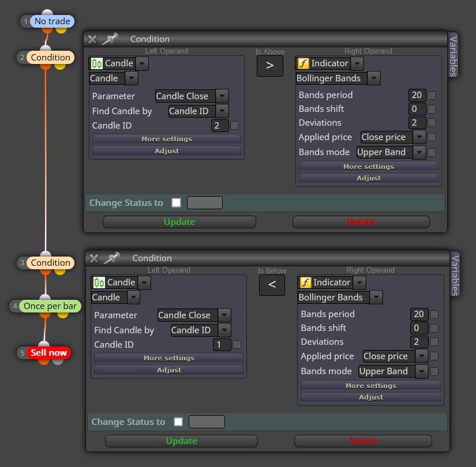Click gray connector under Sell now
476x467 pixels.
click(x=58, y=361)
